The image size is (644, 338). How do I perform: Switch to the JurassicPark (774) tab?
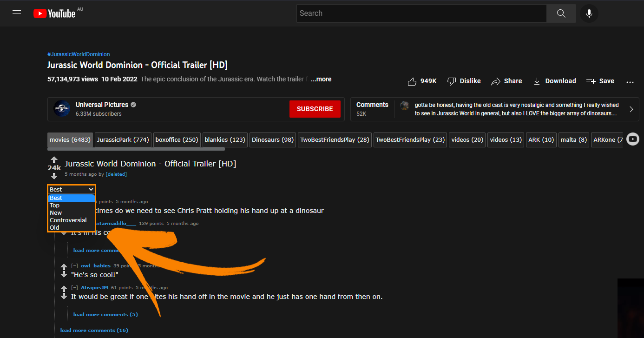123,140
